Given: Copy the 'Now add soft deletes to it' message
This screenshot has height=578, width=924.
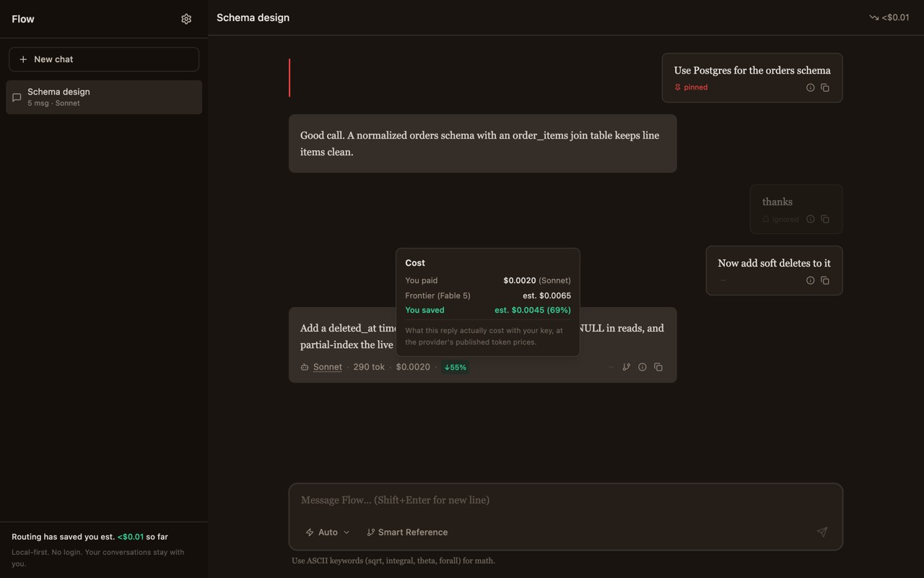Looking at the screenshot, I should point(825,280).
